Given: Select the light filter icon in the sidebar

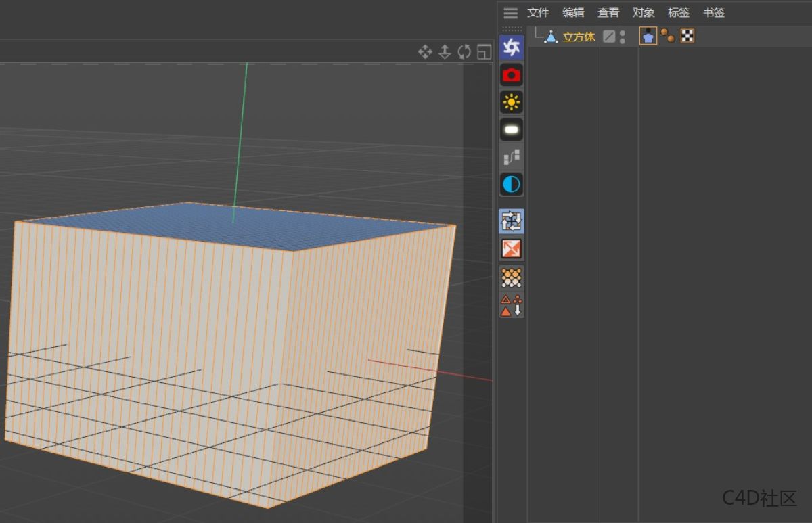Looking at the screenshot, I should (x=511, y=101).
